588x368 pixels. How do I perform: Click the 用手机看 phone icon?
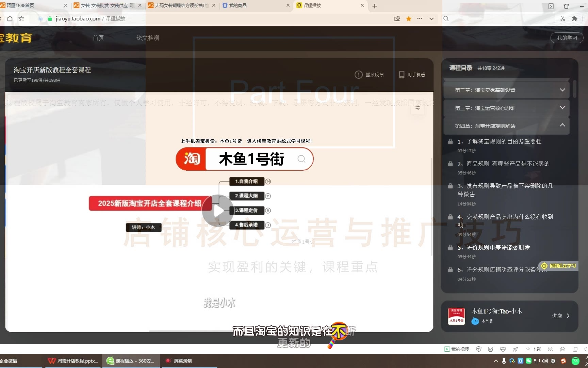[x=402, y=75]
